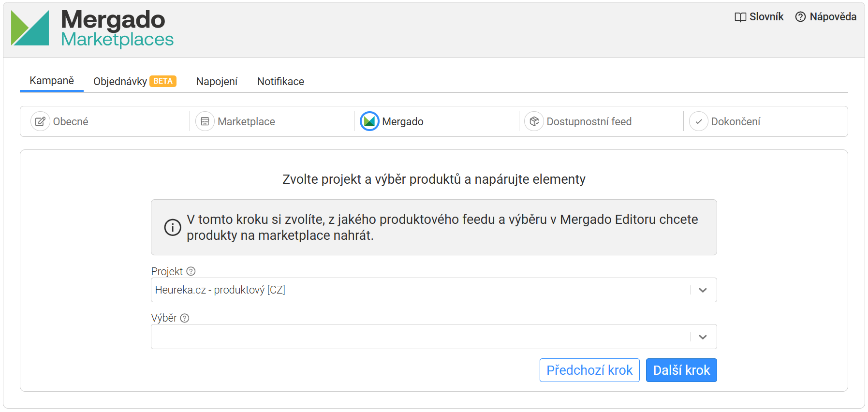
Task: Click the Výběr field label
Action: pos(164,318)
